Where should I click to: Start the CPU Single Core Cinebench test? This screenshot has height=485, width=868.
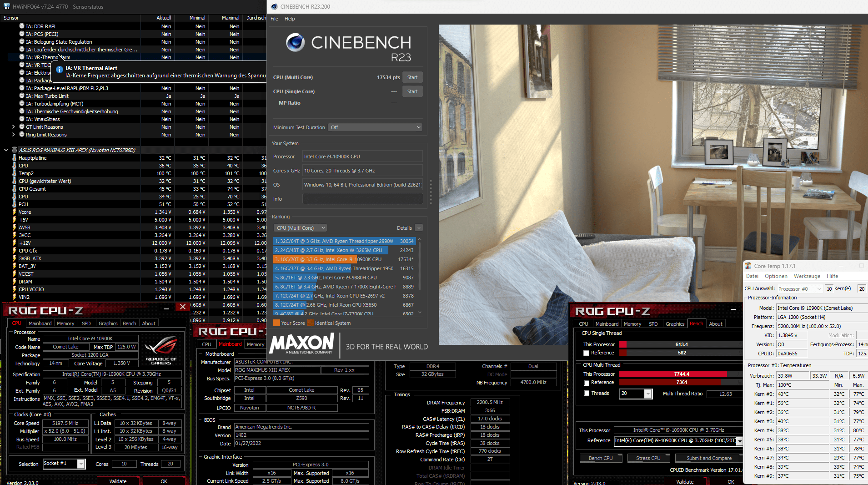(x=412, y=91)
